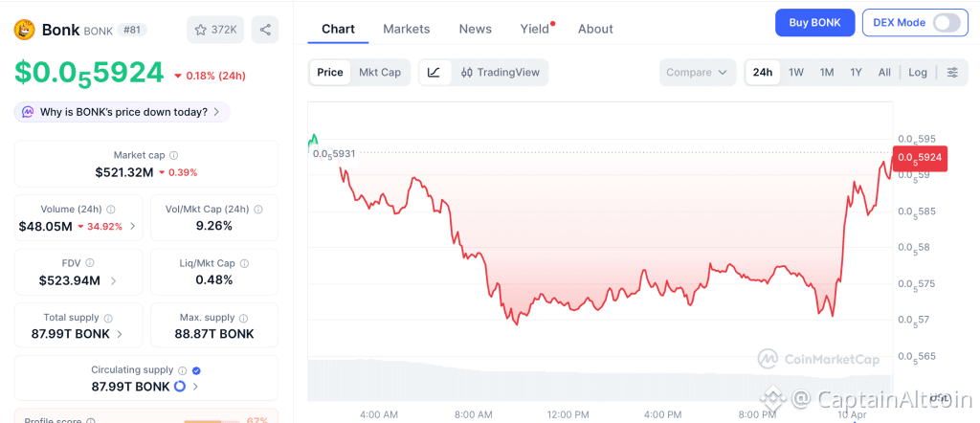
Task: Click the Buy BONK button
Action: (814, 22)
